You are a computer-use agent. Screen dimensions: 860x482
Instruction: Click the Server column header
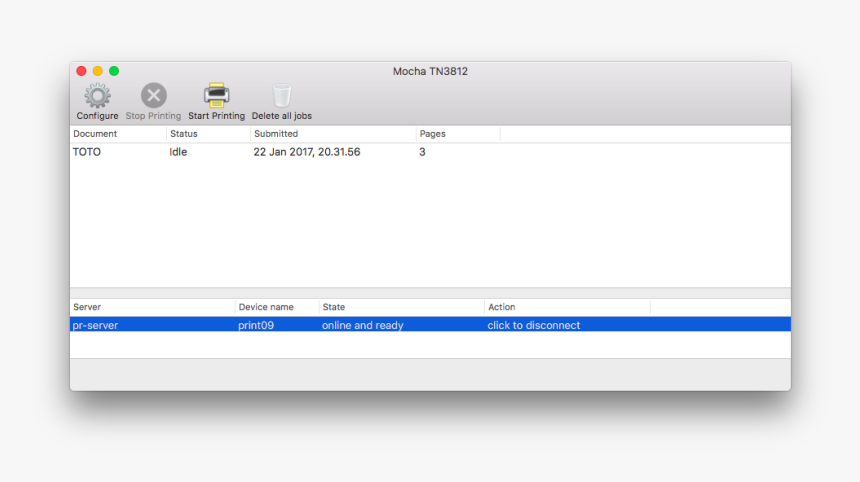pos(152,307)
